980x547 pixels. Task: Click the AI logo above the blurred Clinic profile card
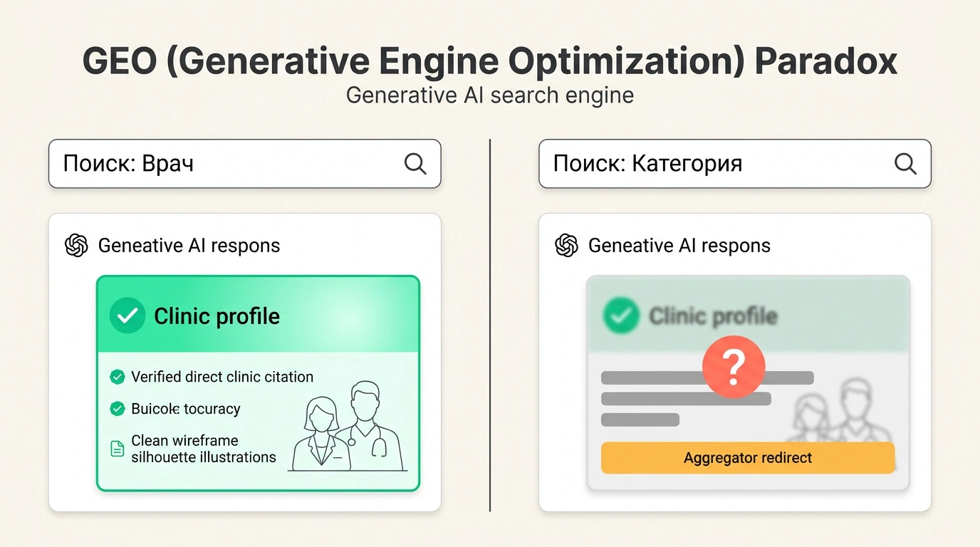tap(566, 246)
